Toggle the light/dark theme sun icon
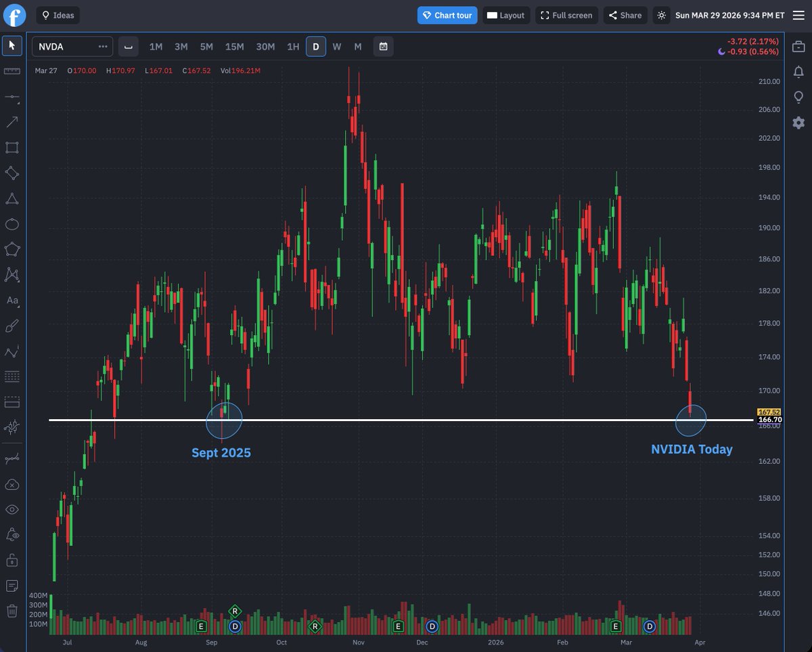 (661, 16)
